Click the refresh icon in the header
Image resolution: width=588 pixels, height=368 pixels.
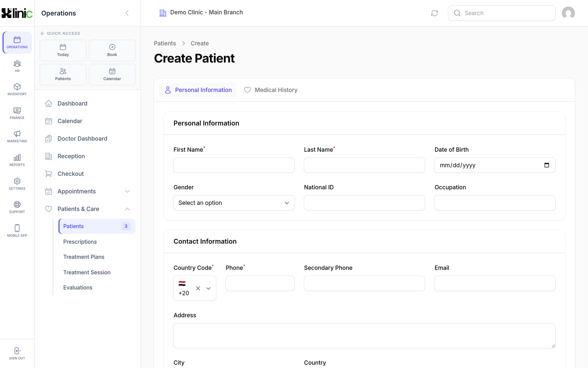[434, 13]
